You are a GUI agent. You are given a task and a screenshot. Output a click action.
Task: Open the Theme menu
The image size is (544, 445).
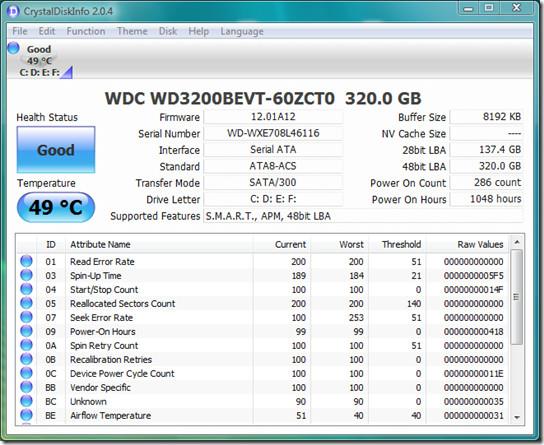(132, 31)
